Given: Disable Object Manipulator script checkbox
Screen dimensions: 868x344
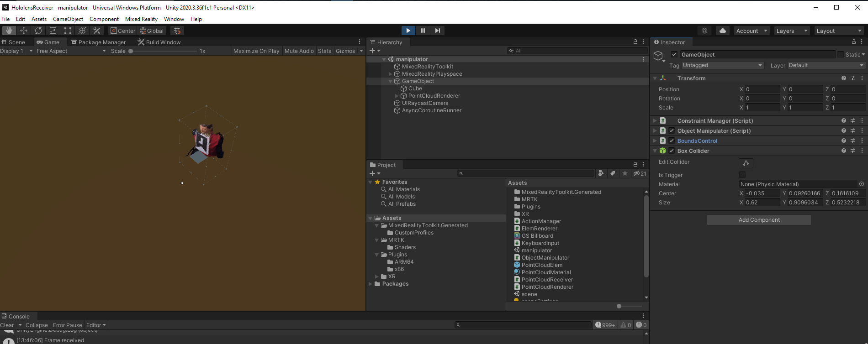Looking at the screenshot, I should click(672, 131).
